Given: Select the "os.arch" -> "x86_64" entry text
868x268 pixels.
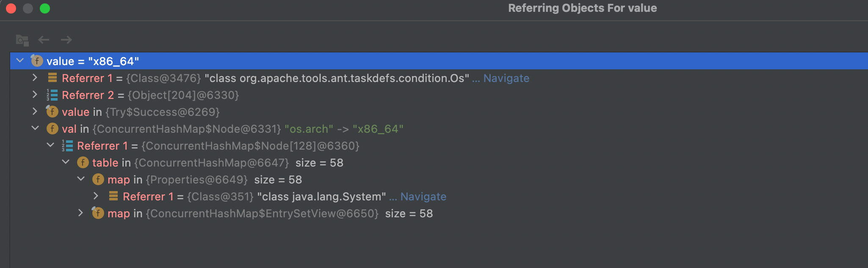Looking at the screenshot, I should point(343,129).
